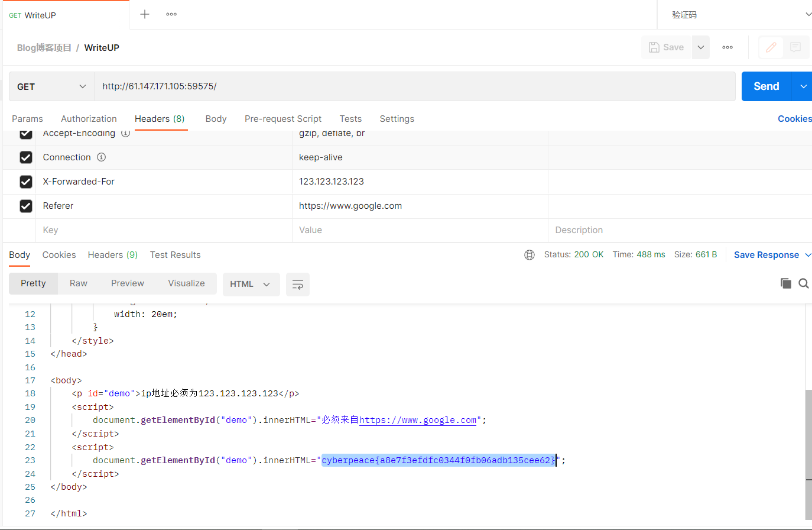
Task: Switch response view to Pretty
Action: [33, 283]
